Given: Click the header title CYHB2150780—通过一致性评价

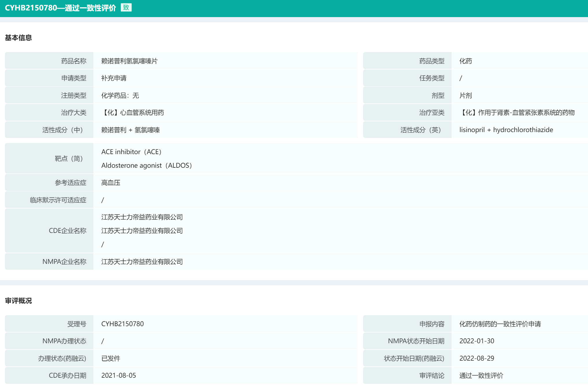Looking at the screenshot, I should click(x=60, y=8).
